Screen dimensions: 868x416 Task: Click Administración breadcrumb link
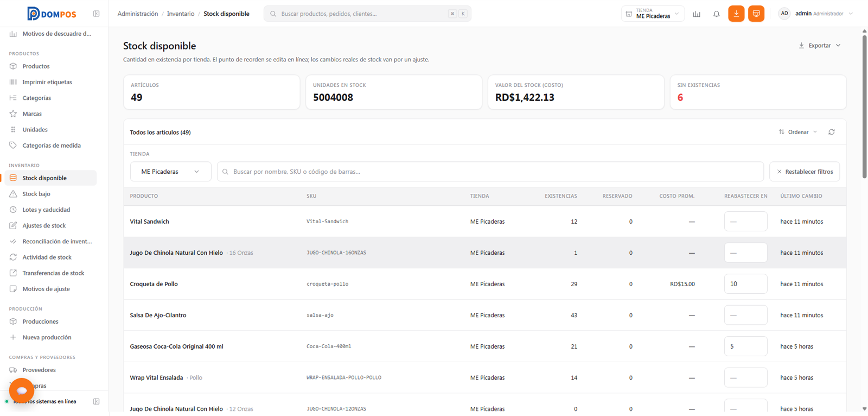click(x=138, y=14)
